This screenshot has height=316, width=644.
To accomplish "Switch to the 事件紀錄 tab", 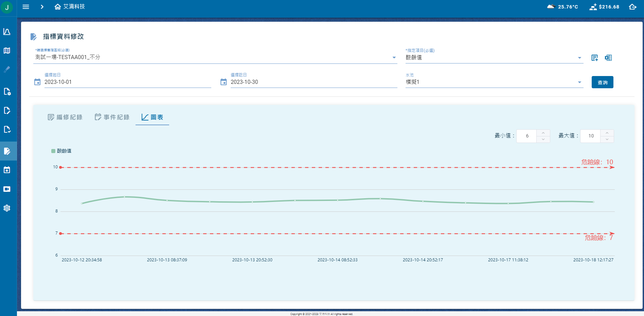I will tap(112, 117).
